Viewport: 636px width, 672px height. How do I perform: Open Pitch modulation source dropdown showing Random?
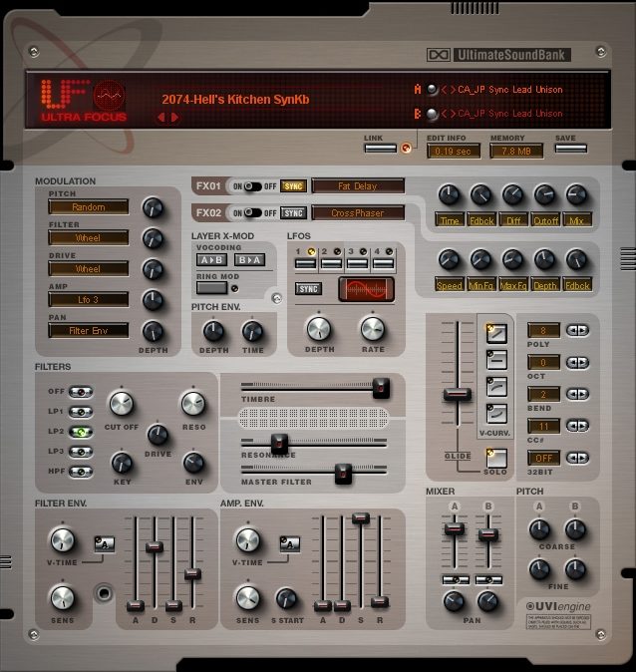click(89, 207)
